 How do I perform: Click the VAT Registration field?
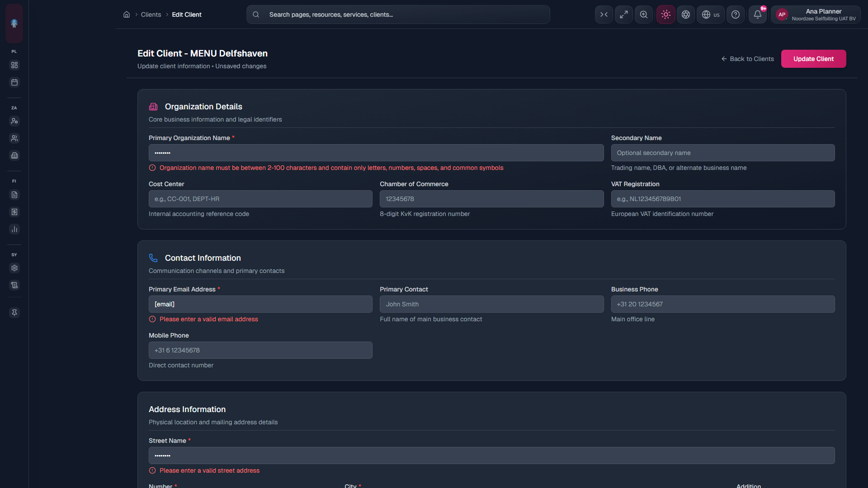723,199
